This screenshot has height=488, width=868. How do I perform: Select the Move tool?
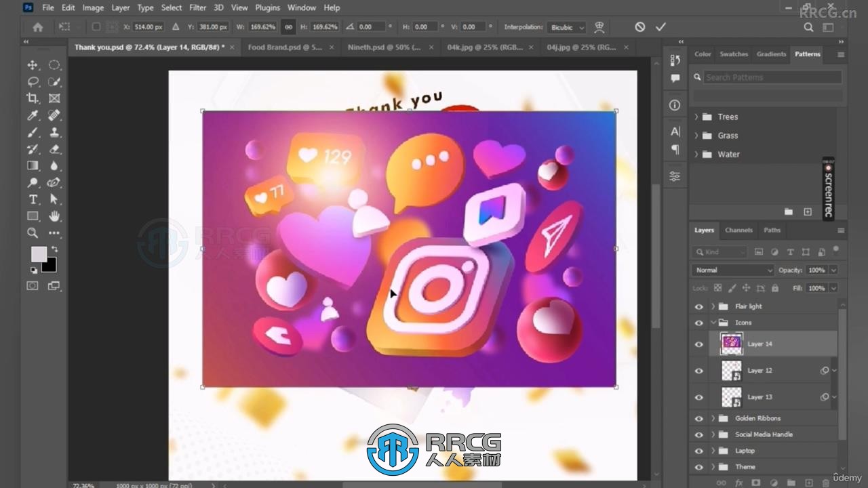[33, 65]
